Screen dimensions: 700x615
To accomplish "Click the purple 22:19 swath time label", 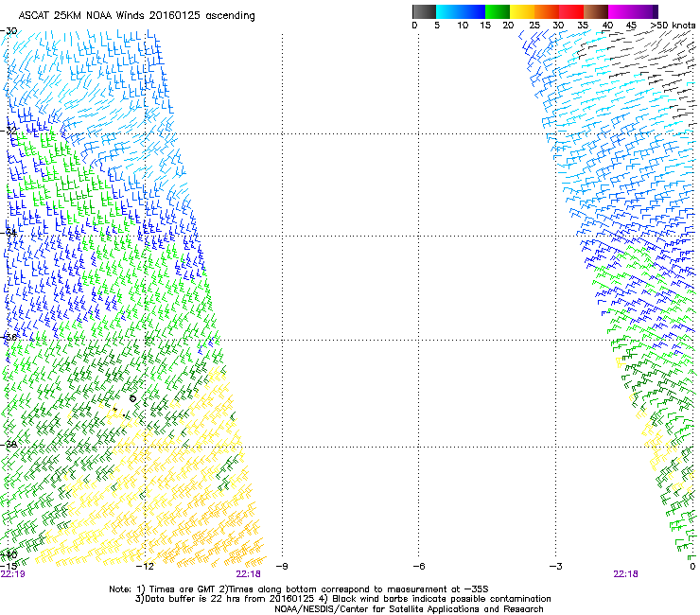I will [13, 574].
